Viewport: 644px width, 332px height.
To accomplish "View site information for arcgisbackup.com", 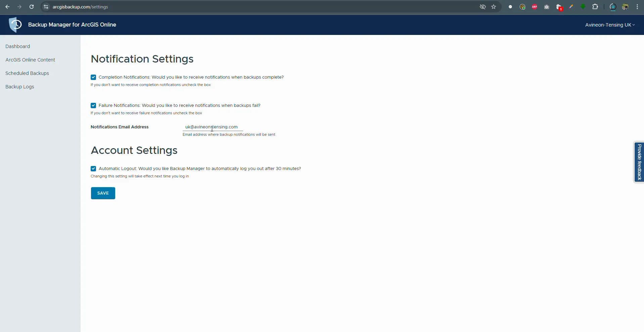I will click(46, 7).
